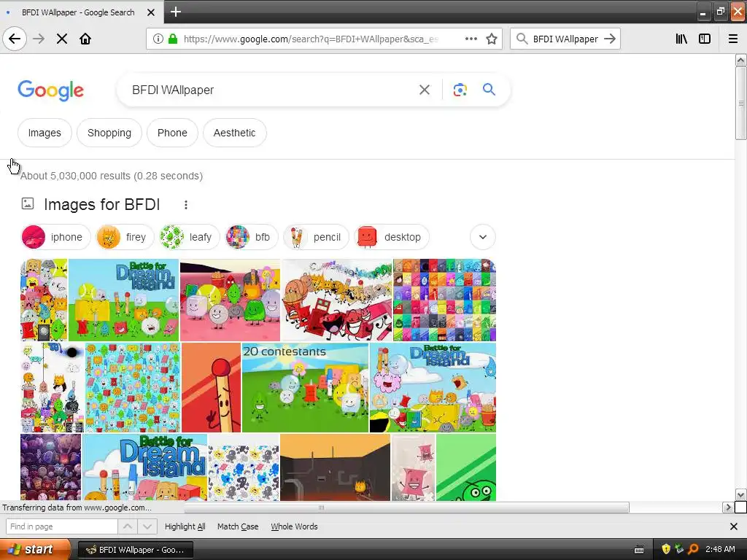Filter images by the leafy chip
The width and height of the screenshot is (747, 560).
tap(189, 237)
